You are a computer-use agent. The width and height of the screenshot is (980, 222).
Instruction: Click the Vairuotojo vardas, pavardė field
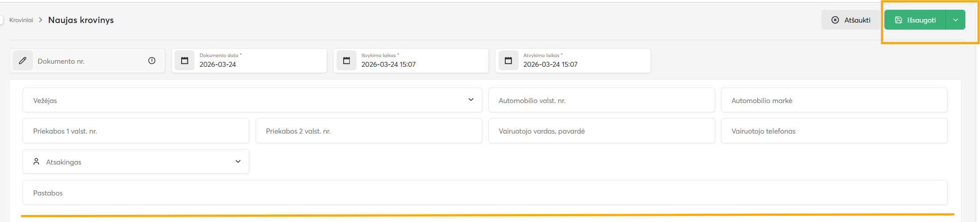point(601,131)
